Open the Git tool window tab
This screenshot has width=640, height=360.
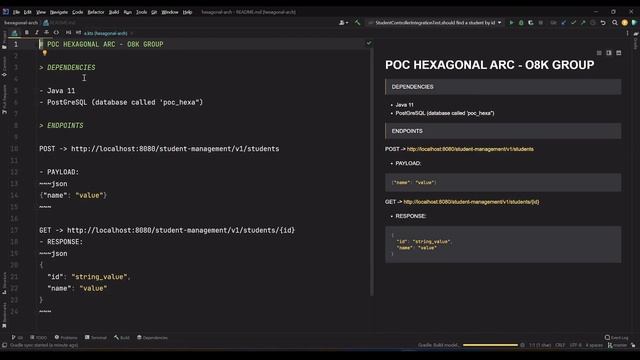pyautogui.click(x=17, y=338)
